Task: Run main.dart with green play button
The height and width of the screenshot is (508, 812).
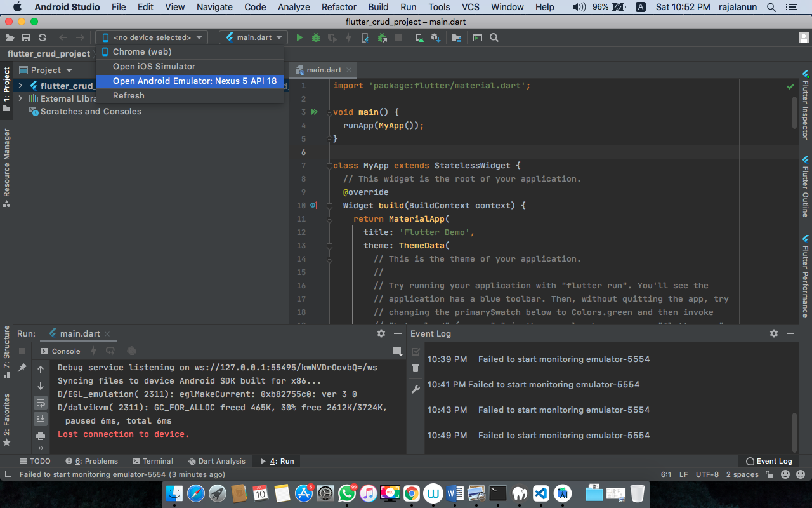Action: 299,37
